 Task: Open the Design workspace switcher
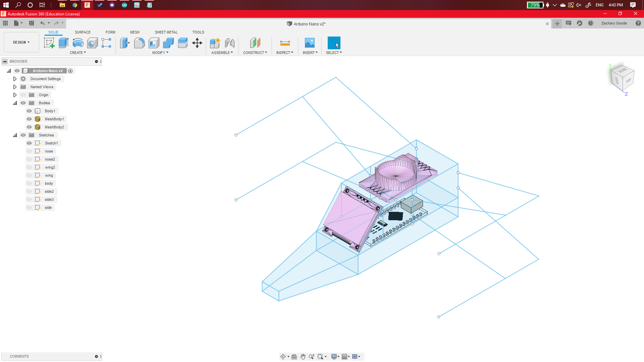click(x=21, y=42)
